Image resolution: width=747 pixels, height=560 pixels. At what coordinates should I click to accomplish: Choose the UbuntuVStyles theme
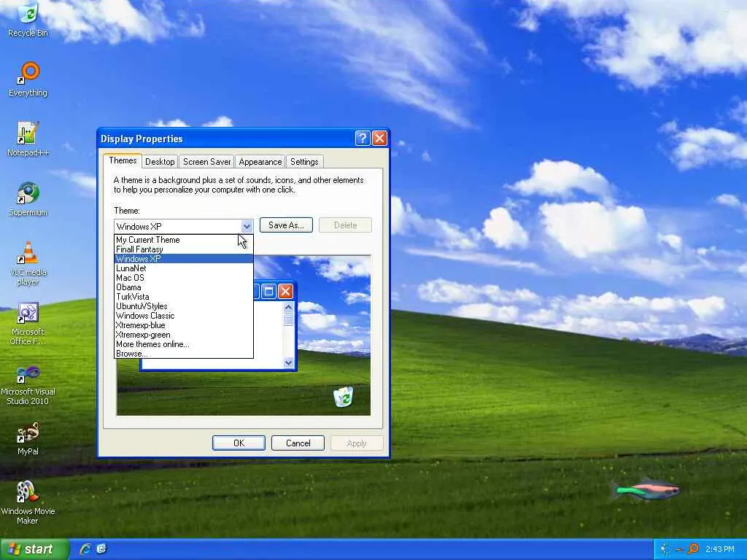184,306
